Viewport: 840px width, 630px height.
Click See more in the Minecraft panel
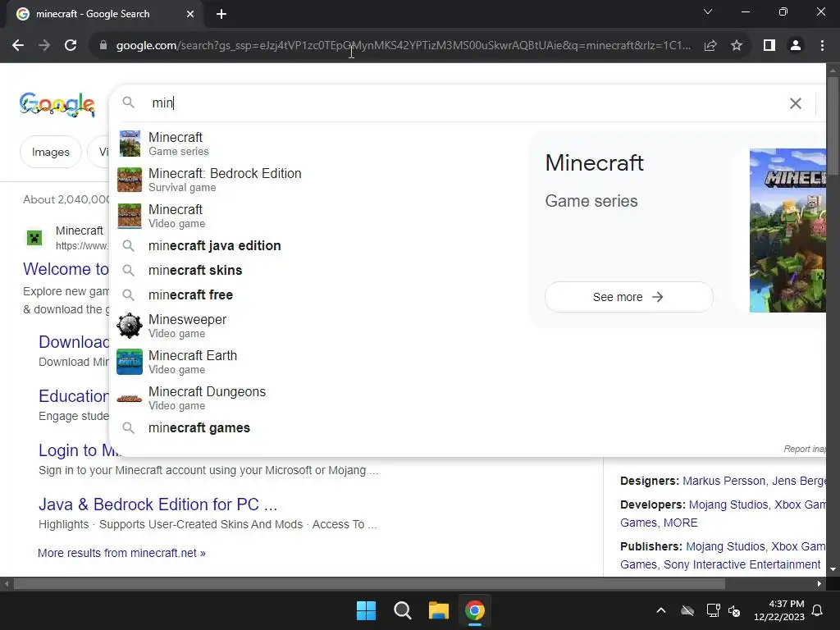point(629,297)
